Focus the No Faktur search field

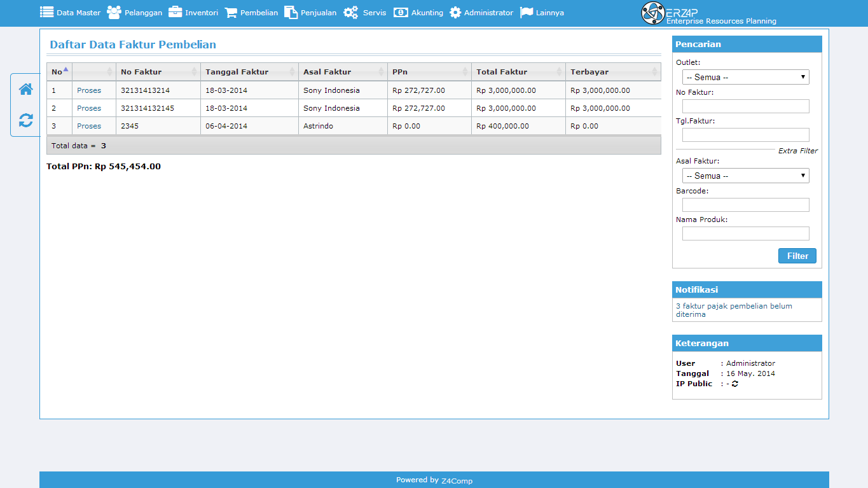745,106
